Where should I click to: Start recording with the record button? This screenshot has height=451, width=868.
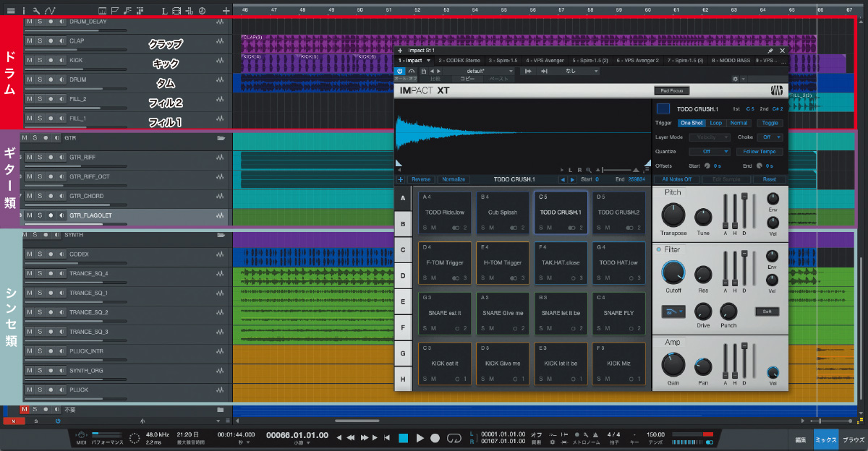coord(435,438)
